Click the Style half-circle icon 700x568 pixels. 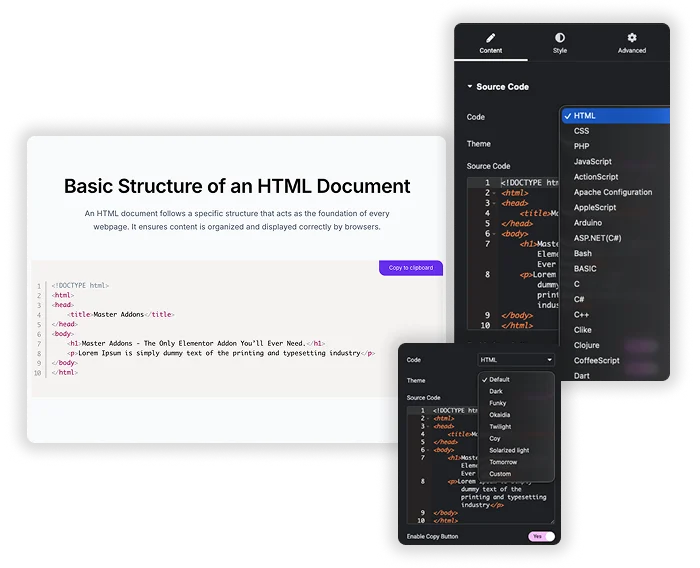pyautogui.click(x=560, y=38)
